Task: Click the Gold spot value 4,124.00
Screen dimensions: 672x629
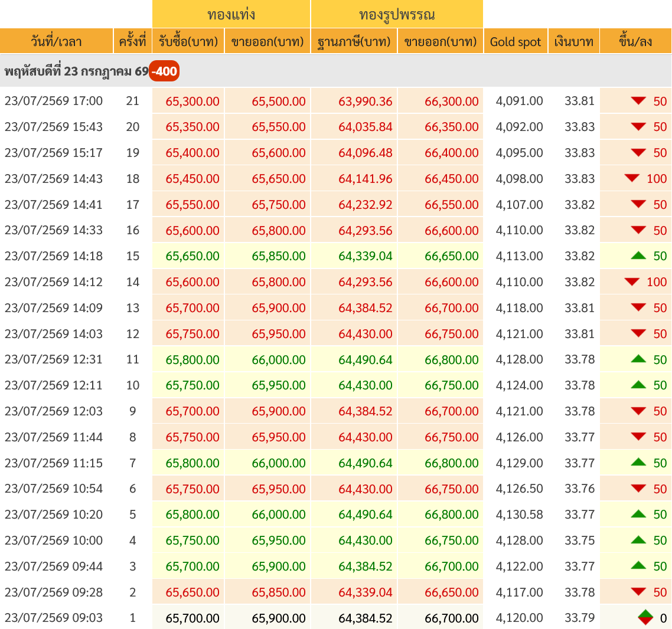Action: [519, 385]
